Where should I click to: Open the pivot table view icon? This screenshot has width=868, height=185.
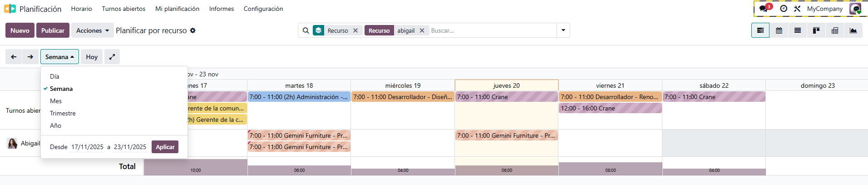point(835,30)
